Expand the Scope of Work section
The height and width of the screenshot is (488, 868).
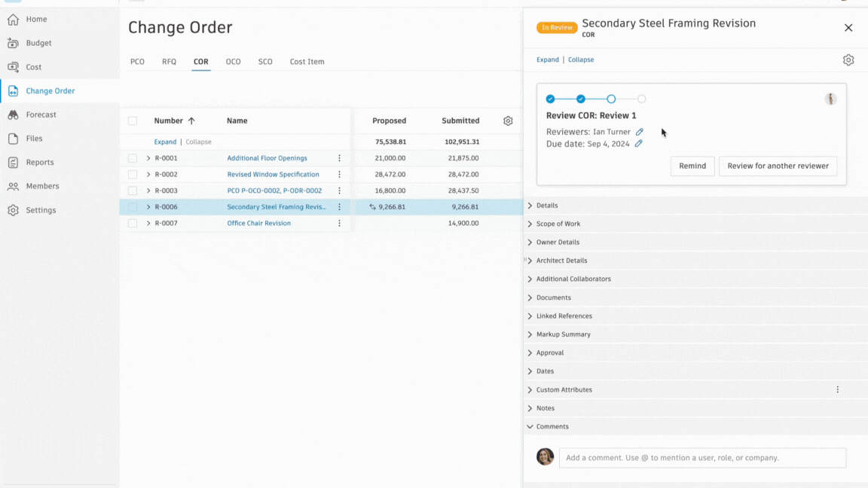559,223
